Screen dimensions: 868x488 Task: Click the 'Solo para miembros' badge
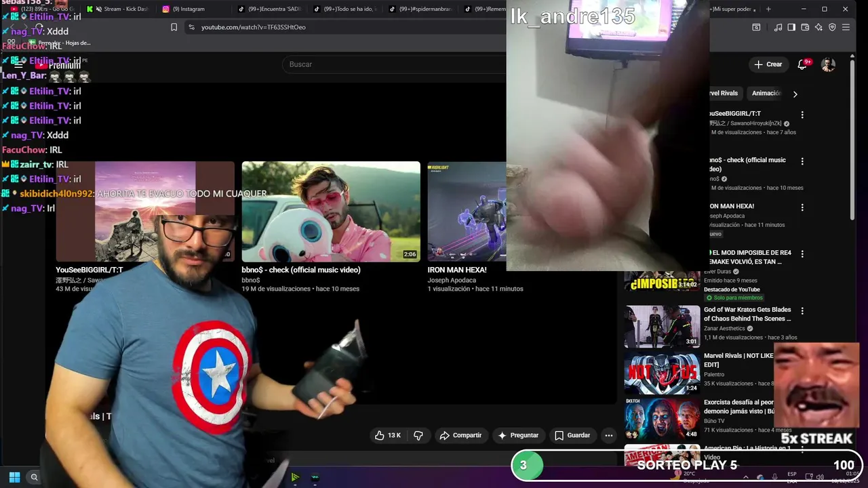[734, 298]
